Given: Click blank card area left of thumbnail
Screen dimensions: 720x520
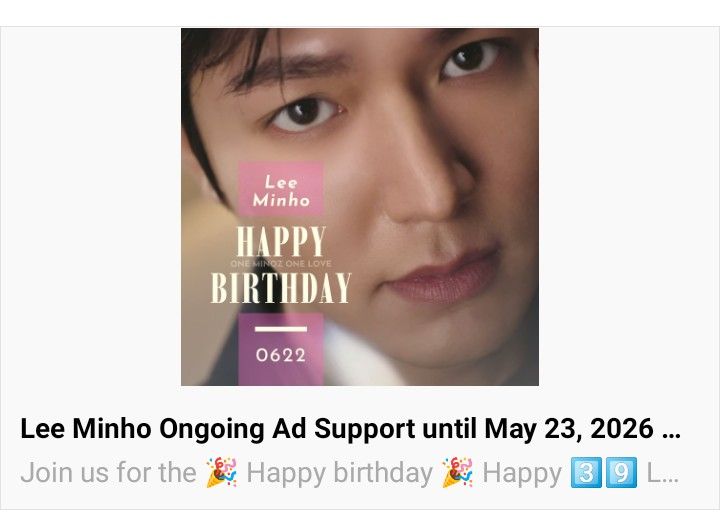Looking at the screenshot, I should (91, 207).
